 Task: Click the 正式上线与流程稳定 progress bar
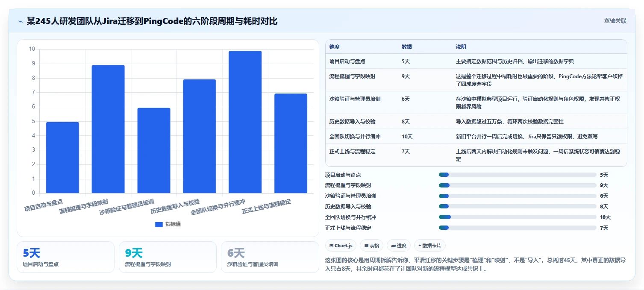(518, 228)
